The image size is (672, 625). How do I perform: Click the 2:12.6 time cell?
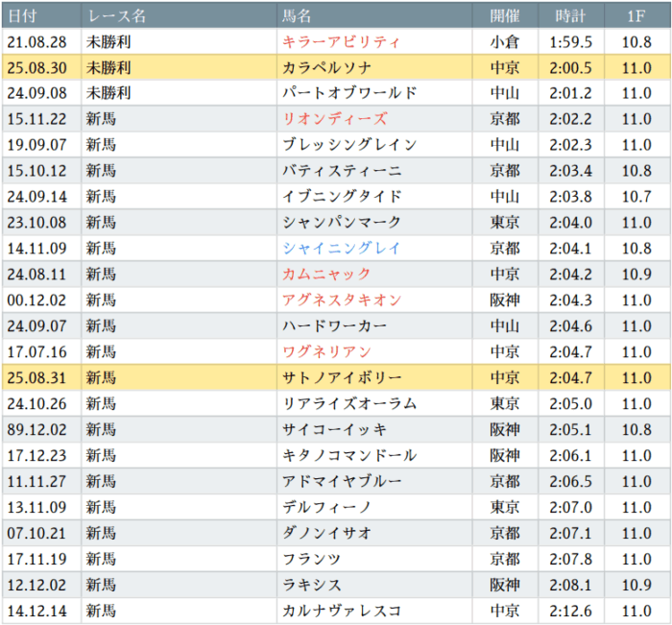570,611
